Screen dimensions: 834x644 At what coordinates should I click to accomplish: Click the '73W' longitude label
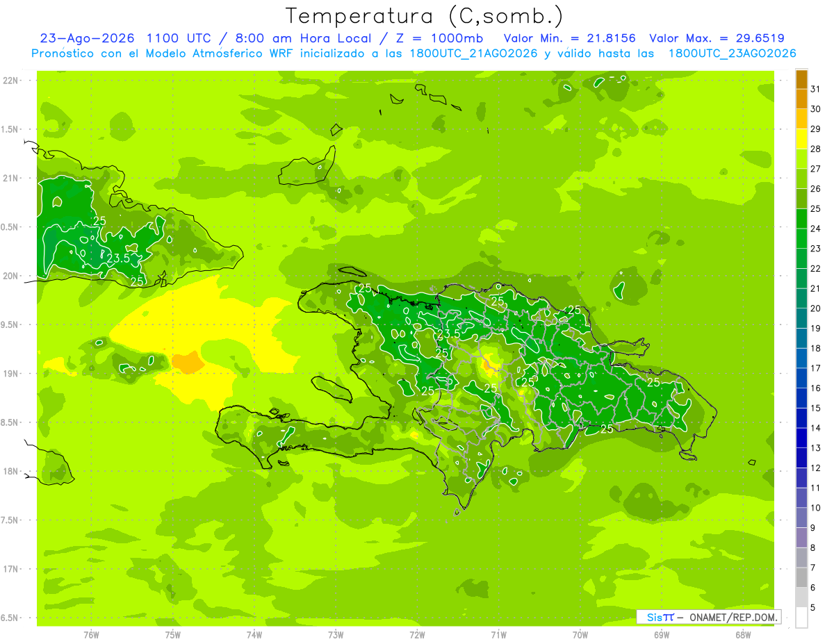pyautogui.click(x=336, y=635)
